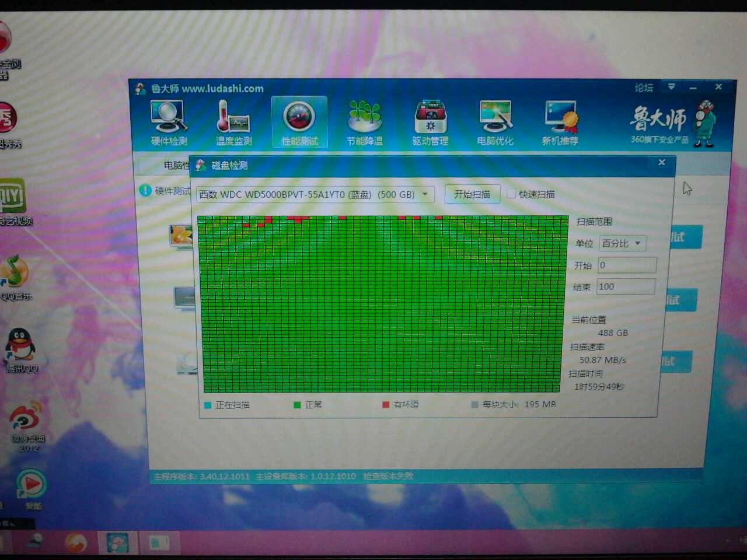This screenshot has width=747, height=560.
Task: Select 性能测试 performance test icon
Action: (299, 123)
